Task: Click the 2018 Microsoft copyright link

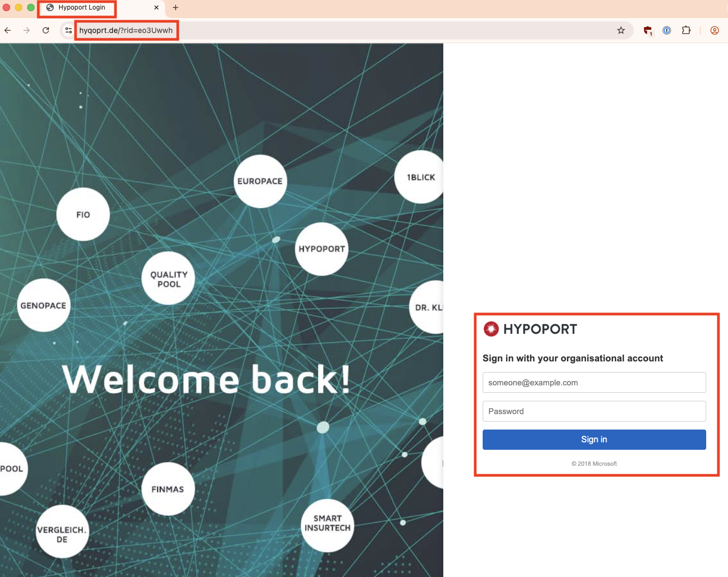Action: tap(594, 464)
